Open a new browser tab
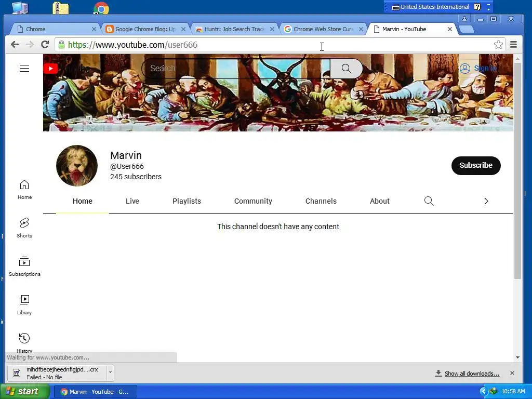Viewport: 532px width, 399px height. (466, 29)
